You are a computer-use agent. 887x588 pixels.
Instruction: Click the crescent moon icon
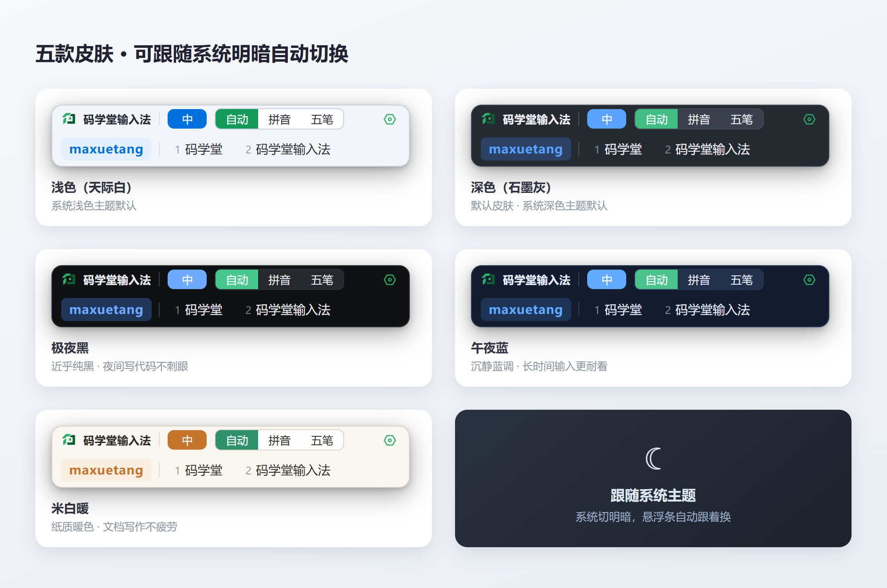pyautogui.click(x=653, y=459)
